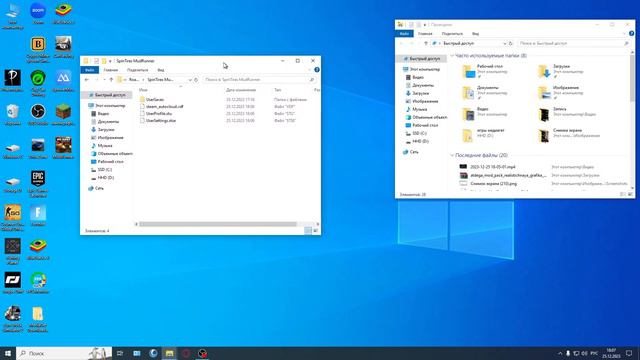
Task: Open the yellow B app desktop shortcut
Action: [x=38, y=50]
